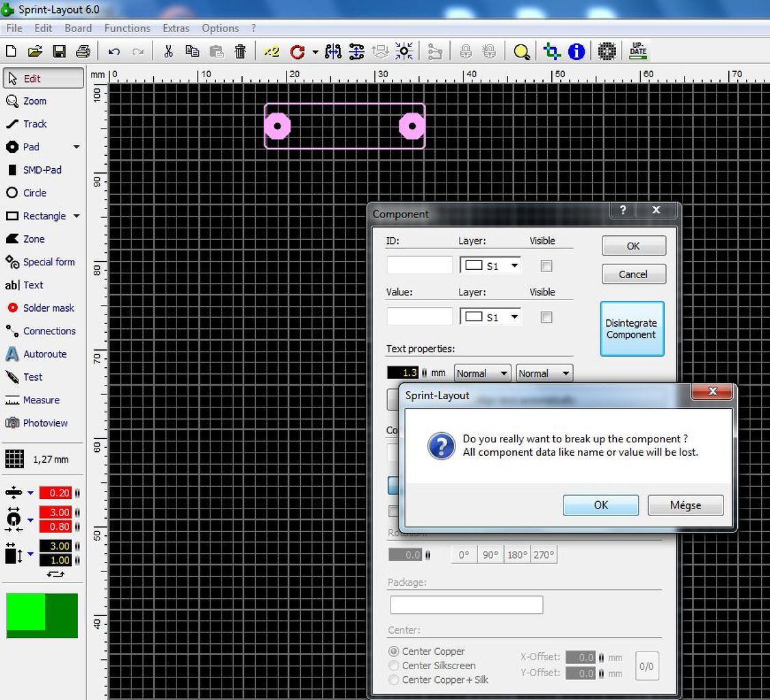The image size is (770, 700).
Task: Save the layout using the floppy icon
Action: click(x=59, y=51)
